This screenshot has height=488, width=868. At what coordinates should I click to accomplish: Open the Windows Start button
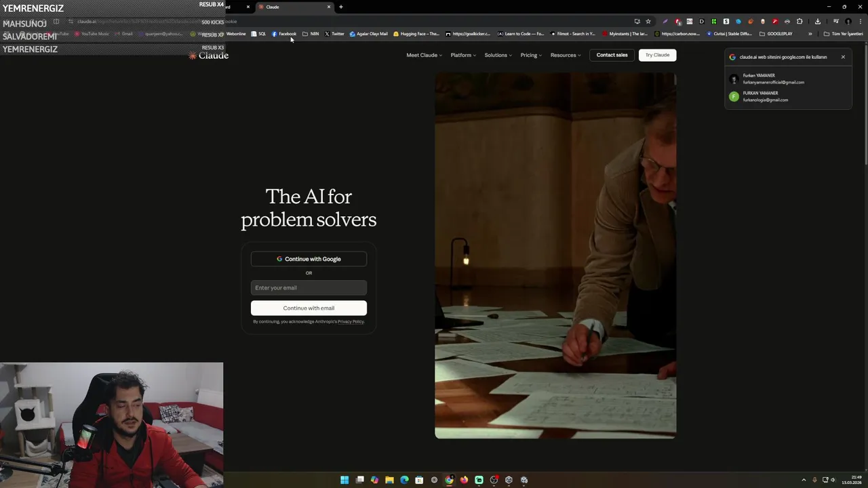(344, 480)
